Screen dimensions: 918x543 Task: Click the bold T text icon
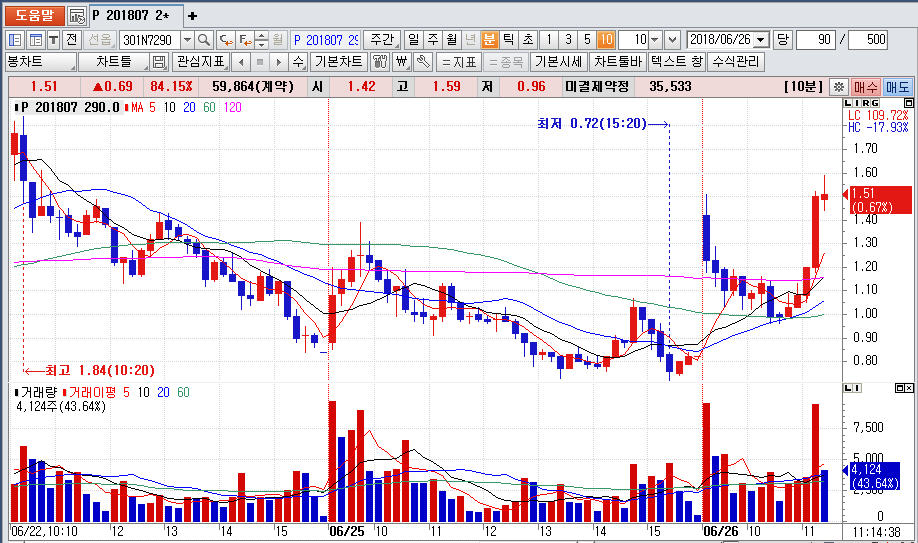(54, 40)
